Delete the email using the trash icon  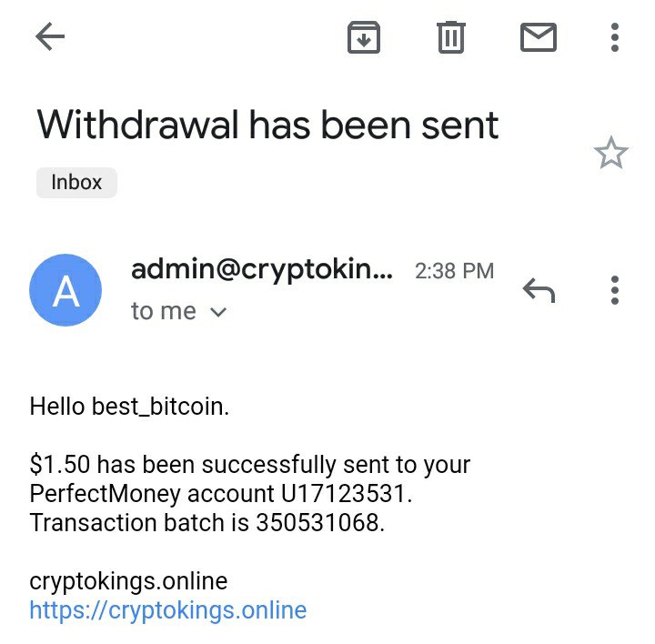(451, 37)
